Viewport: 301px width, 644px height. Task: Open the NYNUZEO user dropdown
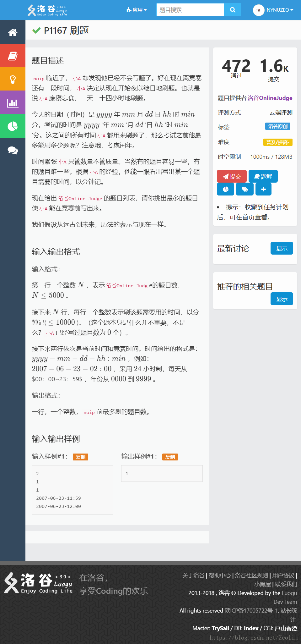pos(273,10)
